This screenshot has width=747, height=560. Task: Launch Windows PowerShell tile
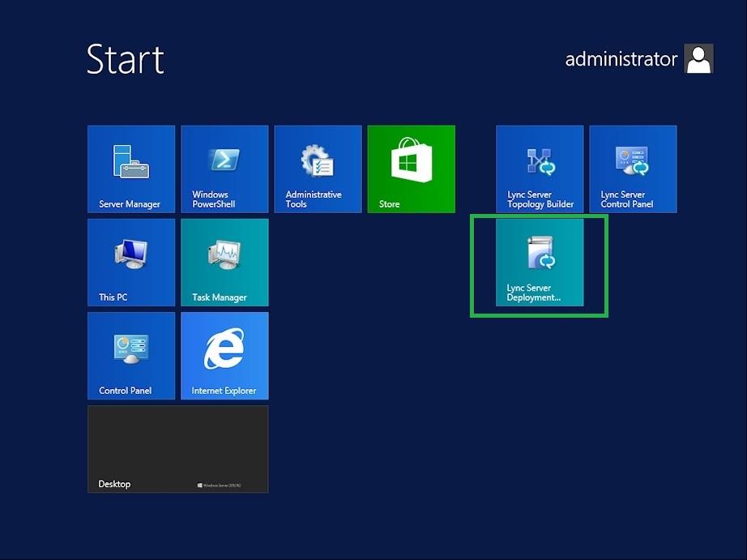point(224,169)
